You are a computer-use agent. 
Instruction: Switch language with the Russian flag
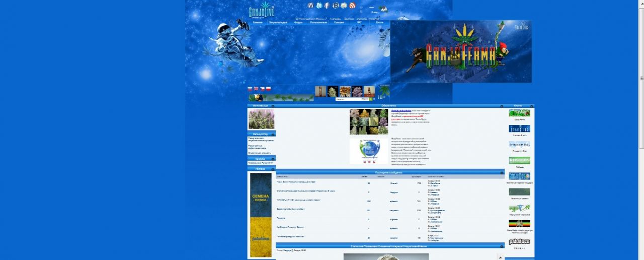click(x=250, y=89)
